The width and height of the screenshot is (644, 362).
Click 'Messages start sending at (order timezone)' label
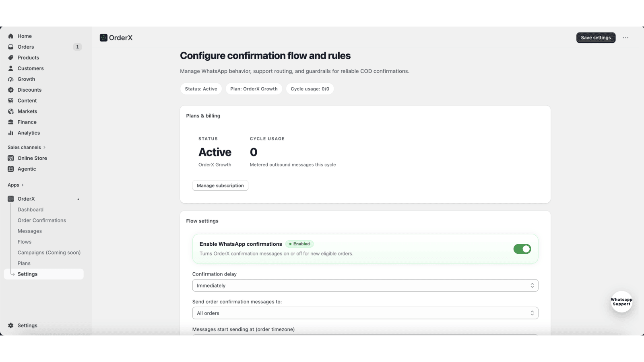(244, 329)
